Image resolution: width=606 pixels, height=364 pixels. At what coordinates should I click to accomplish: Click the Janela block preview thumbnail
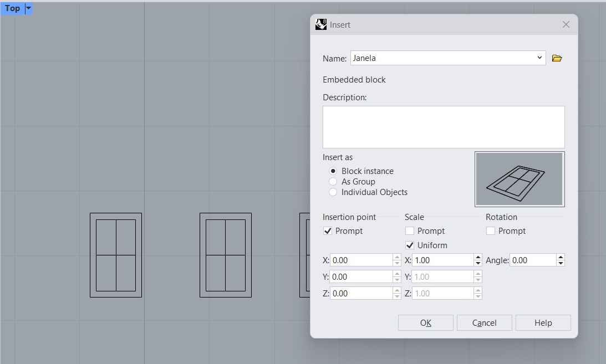[x=520, y=179]
